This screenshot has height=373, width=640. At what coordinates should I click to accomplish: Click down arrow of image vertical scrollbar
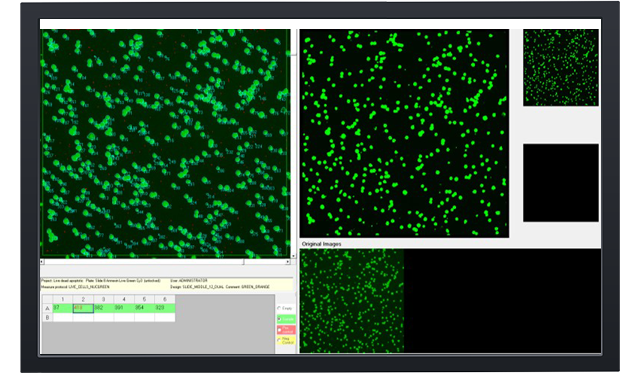pos(293,256)
